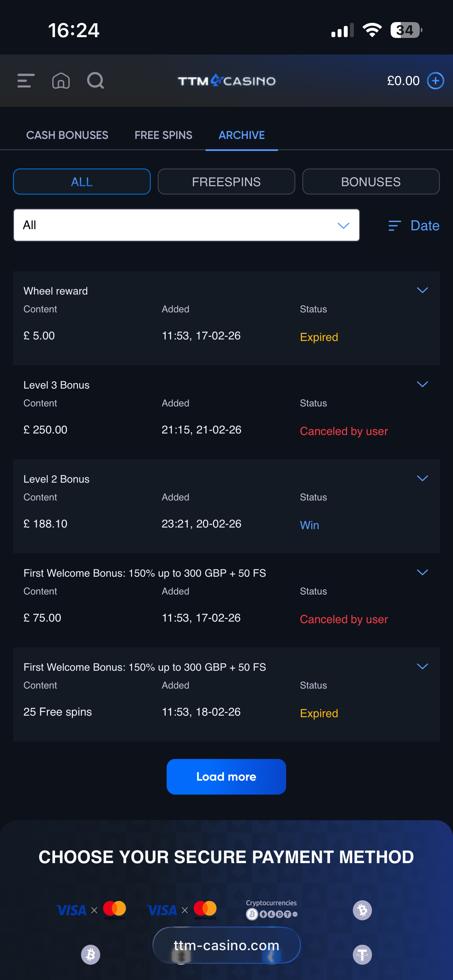Expand the Level 2 Bonus entry

(x=422, y=478)
